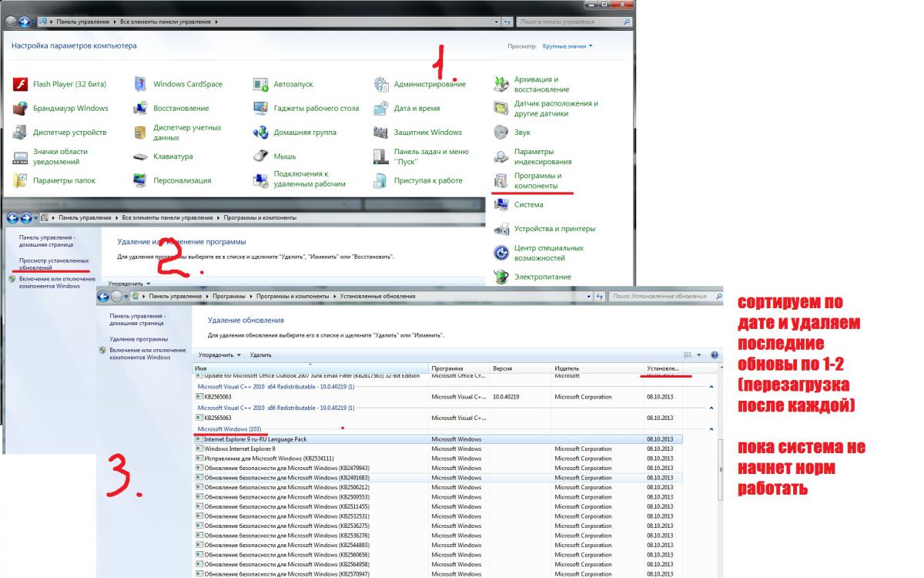The image size is (924, 578).
Task: Sort updates by the Программа column
Action: [459, 368]
